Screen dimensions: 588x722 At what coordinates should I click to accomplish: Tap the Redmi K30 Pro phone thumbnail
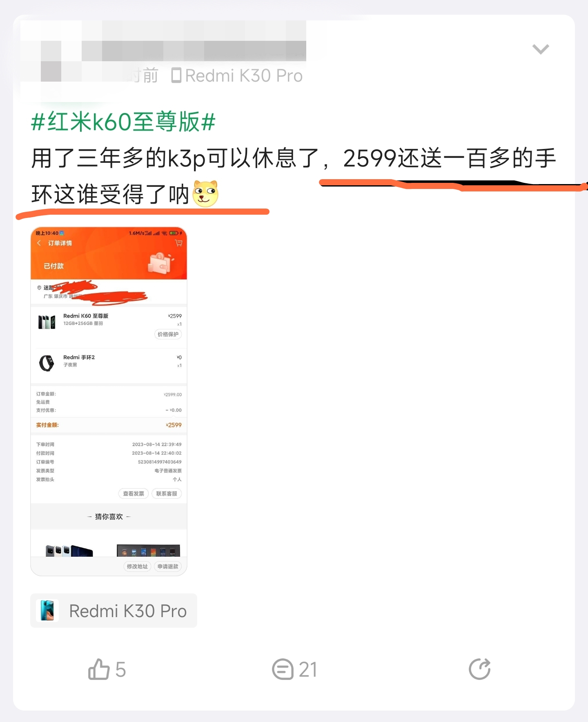(x=47, y=611)
